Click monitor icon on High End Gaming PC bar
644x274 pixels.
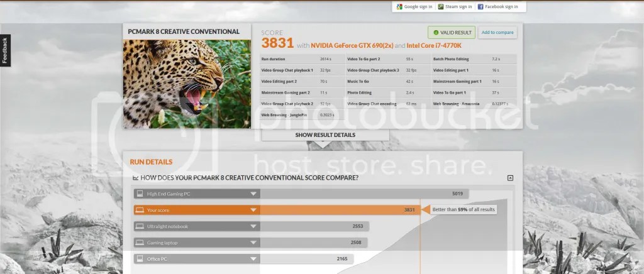pyautogui.click(x=140, y=194)
